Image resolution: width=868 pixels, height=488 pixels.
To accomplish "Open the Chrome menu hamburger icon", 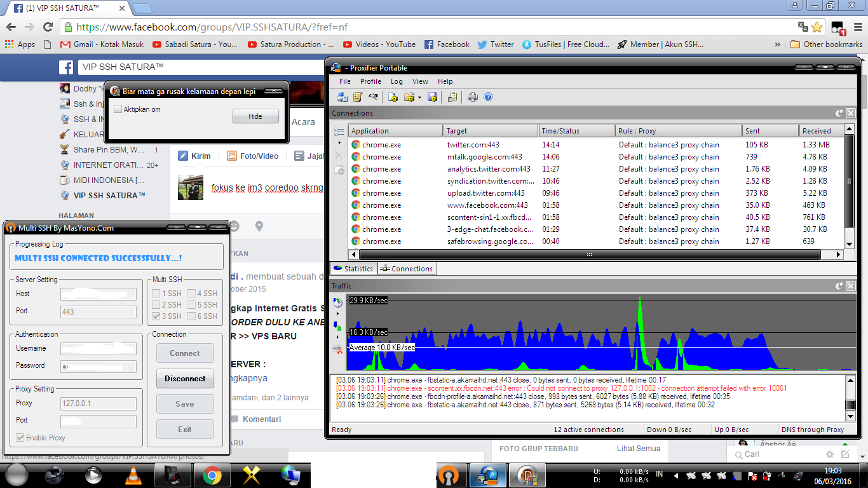I will (x=857, y=27).
